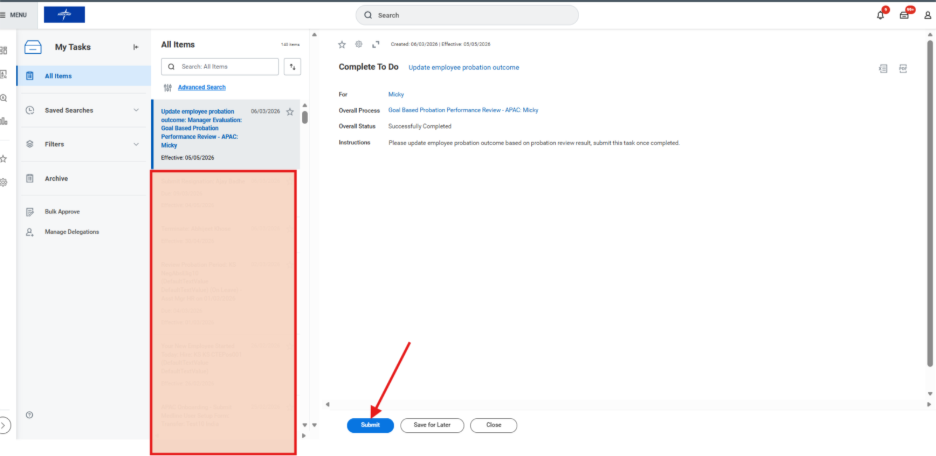Star the probation outcome list item

[290, 112]
